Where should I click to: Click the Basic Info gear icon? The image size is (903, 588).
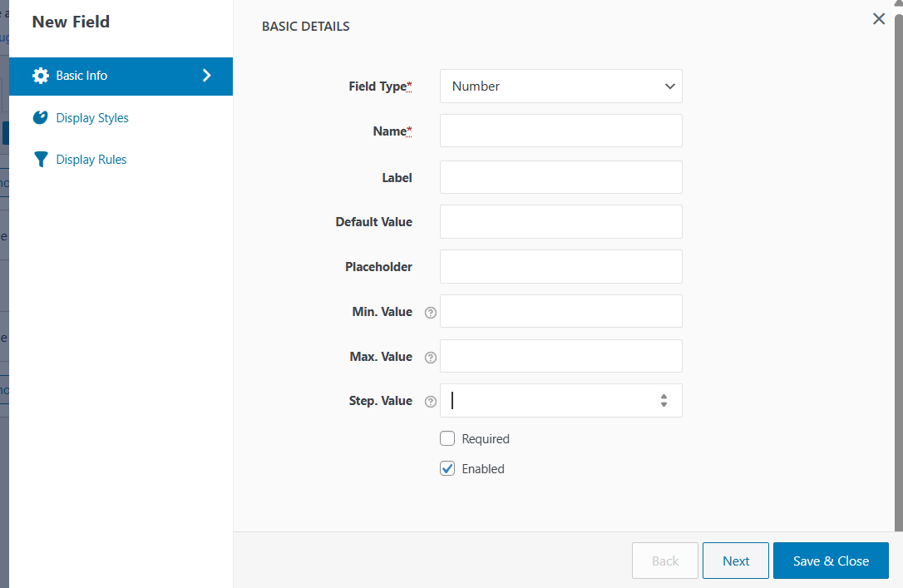click(x=41, y=76)
